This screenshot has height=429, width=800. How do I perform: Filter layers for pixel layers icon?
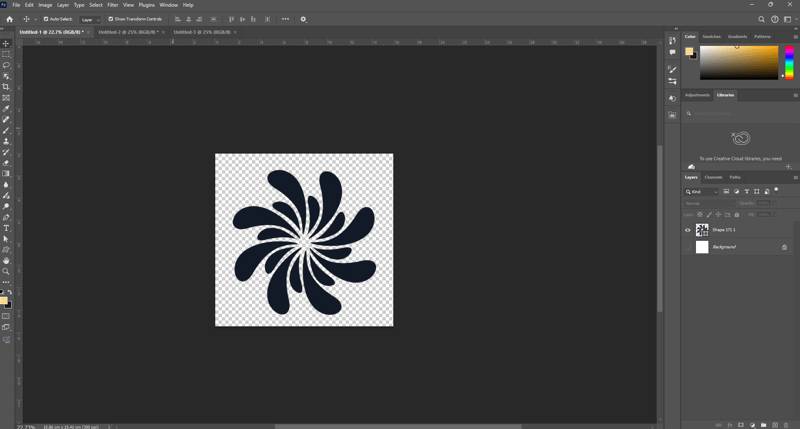[727, 192]
